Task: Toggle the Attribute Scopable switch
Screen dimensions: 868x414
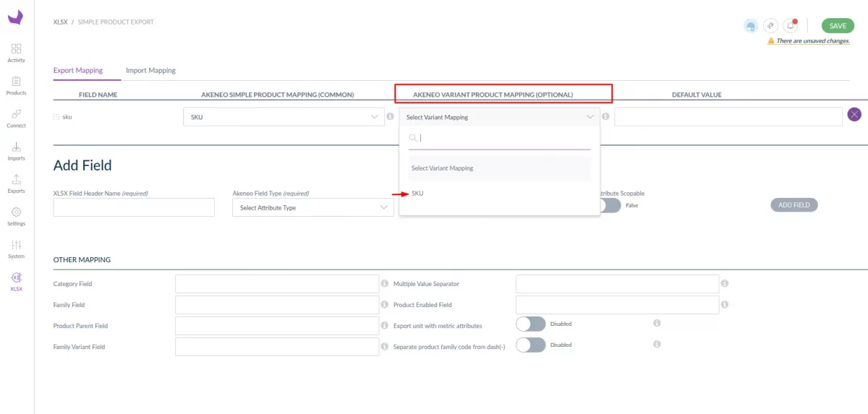Action: click(x=610, y=205)
